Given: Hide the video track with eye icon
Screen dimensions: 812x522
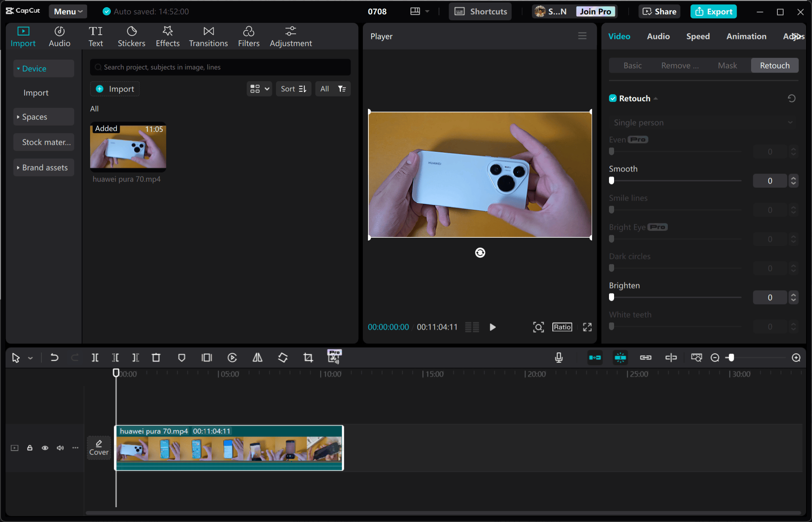Looking at the screenshot, I should click(x=45, y=448).
